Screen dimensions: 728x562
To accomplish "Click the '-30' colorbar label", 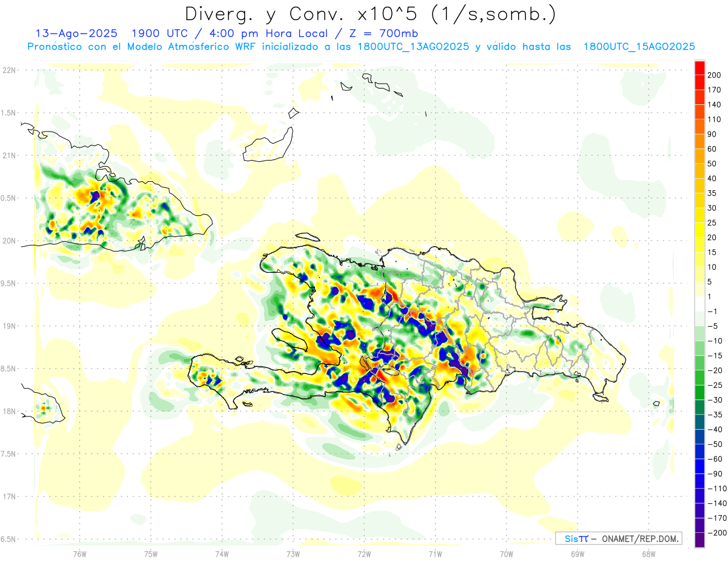I will [x=714, y=400].
